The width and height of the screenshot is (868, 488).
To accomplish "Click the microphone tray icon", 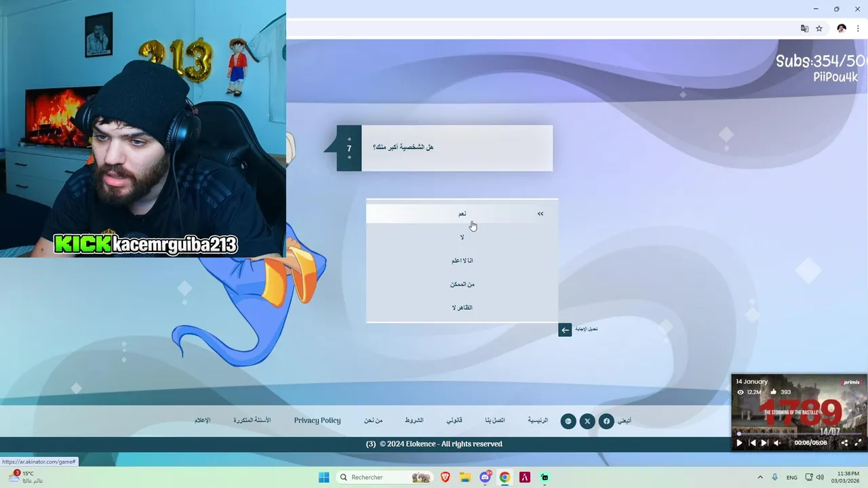I will click(x=775, y=477).
